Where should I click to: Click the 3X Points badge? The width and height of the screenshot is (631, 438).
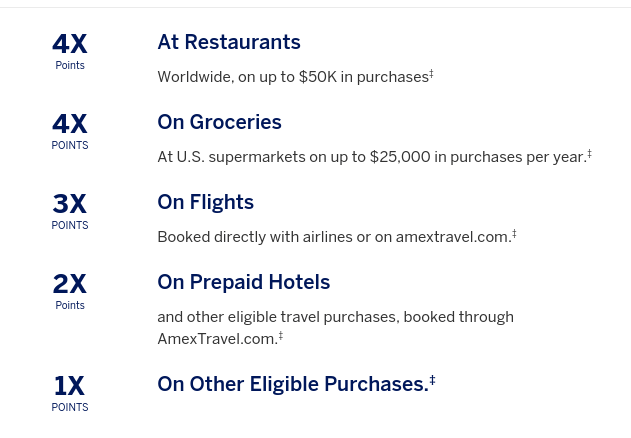pyautogui.click(x=70, y=210)
